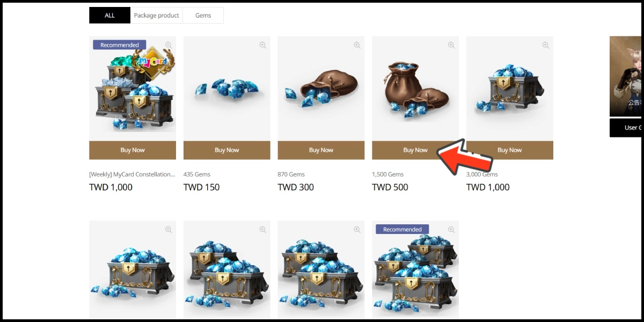Click magnifier icon on 435 Gems card
Image resolution: width=644 pixels, height=322 pixels.
[x=263, y=45]
